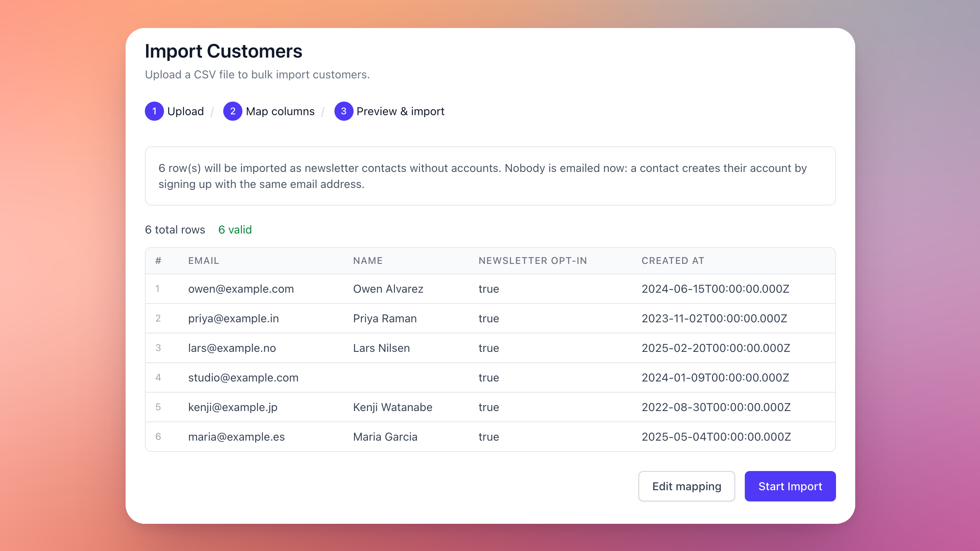The width and height of the screenshot is (980, 551).
Task: Select studio@example.com email cell
Action: pos(243,377)
